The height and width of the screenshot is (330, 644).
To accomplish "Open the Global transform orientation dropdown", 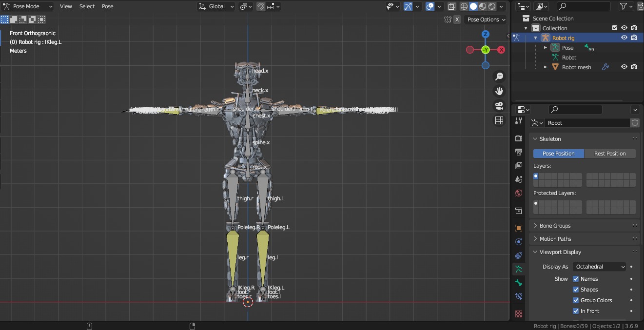I will 216,6.
